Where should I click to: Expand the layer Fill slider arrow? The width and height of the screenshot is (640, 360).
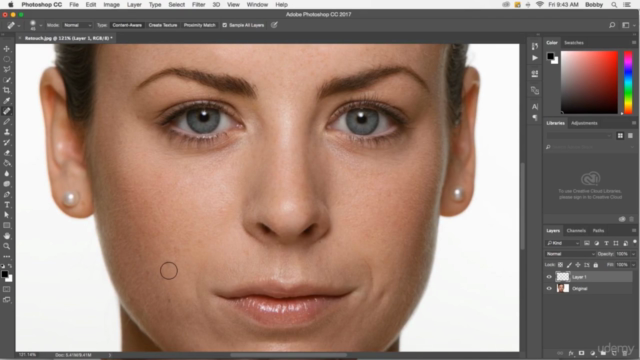[x=633, y=265]
